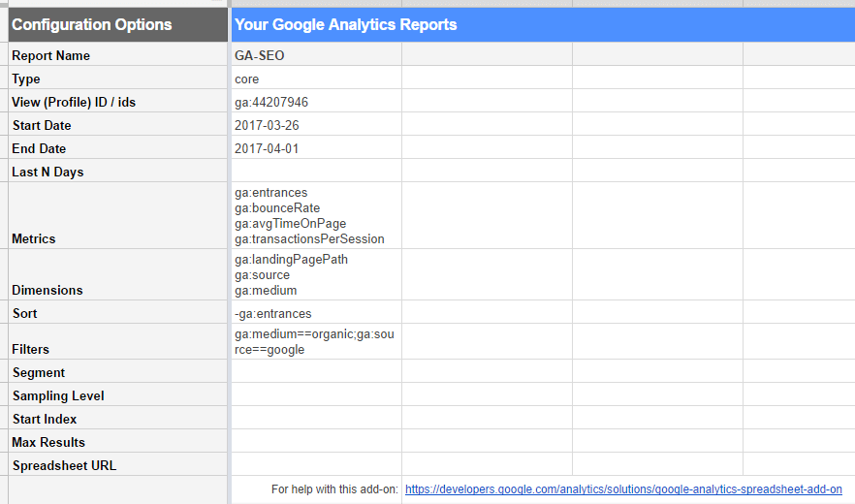Select the empty Sampling Level value cell
This screenshot has height=504, width=855.
[316, 395]
